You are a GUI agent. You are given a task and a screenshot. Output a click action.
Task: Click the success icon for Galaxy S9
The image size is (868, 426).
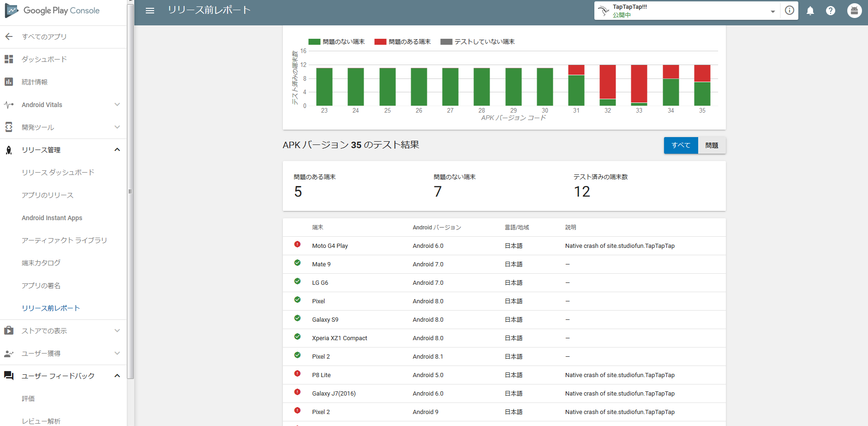point(297,318)
